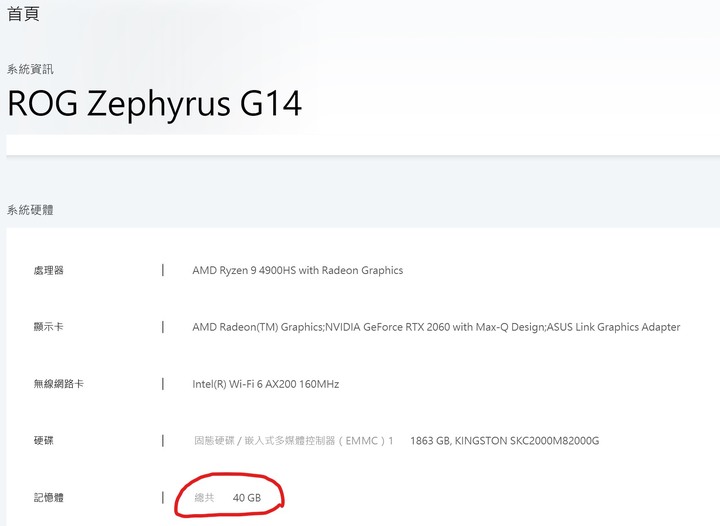
Task: Click the separator bar beside 處理器
Action: coord(163,270)
